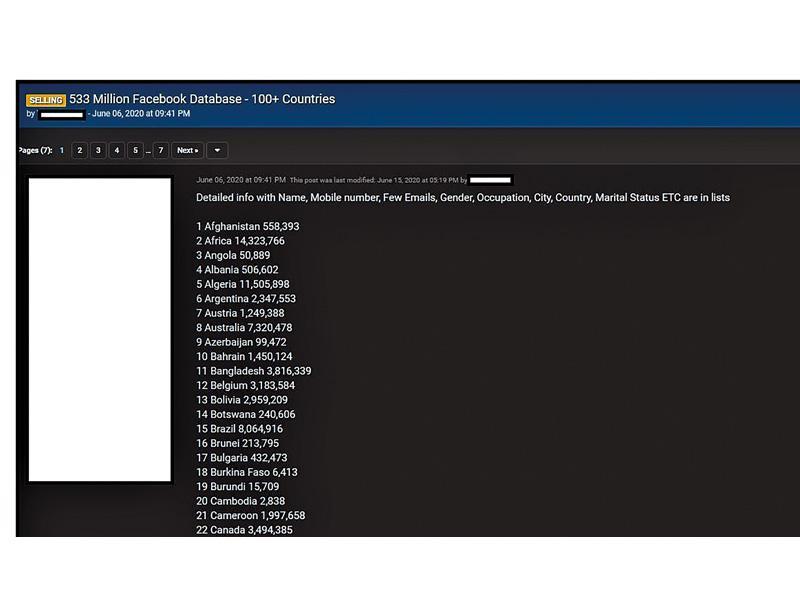
Task: Select row '14 Botswana 240,606'
Action: pos(246,414)
